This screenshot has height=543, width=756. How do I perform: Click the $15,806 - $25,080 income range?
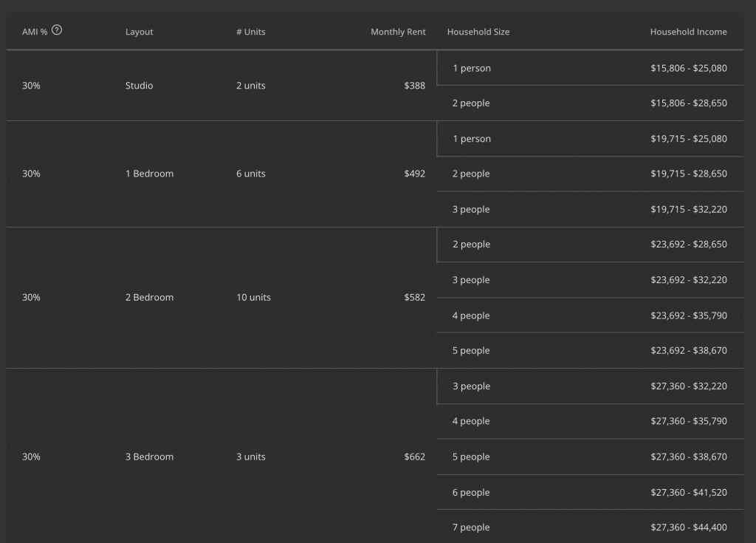(688, 68)
